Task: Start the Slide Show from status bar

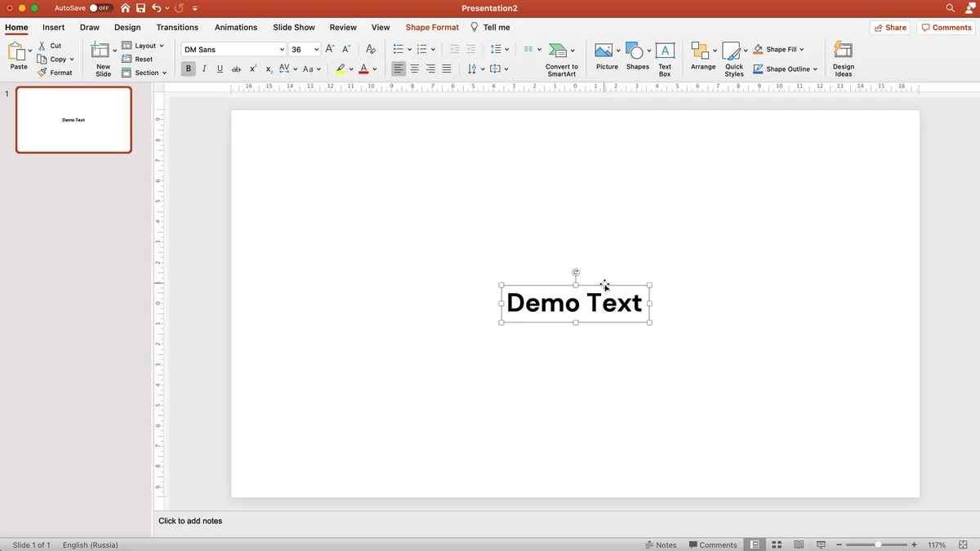Action: pos(820,544)
